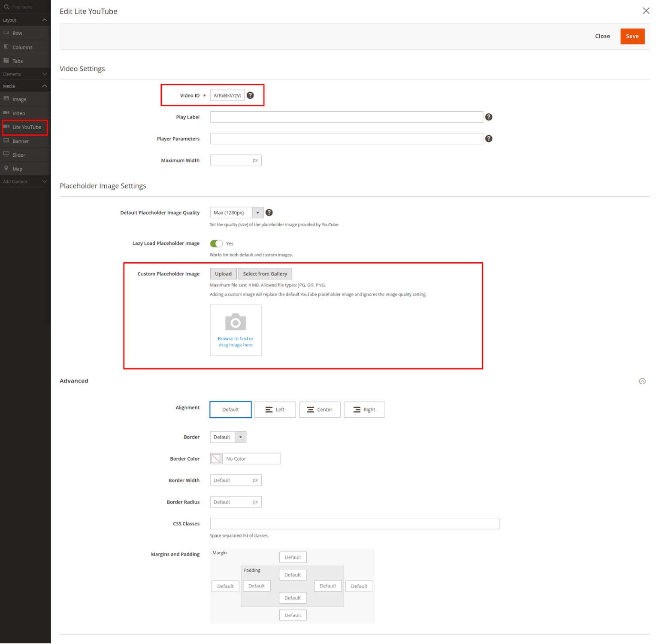Select Center alignment
Image resolution: width=659 pixels, height=644 pixels.
(x=320, y=410)
